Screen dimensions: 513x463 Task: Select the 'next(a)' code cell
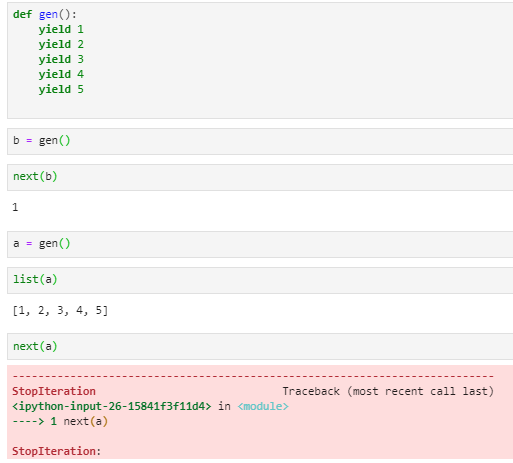[260, 347]
